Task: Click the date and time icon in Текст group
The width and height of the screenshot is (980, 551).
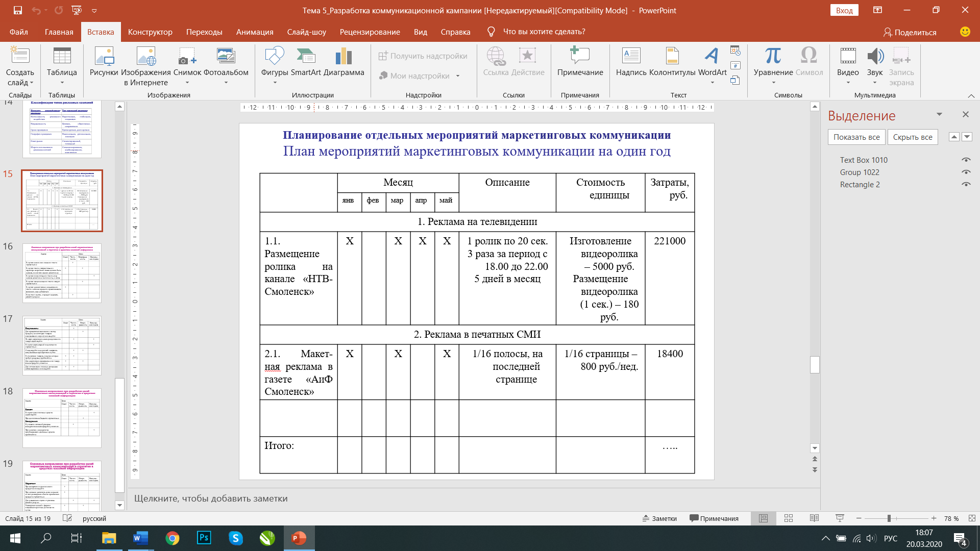Action: click(736, 51)
